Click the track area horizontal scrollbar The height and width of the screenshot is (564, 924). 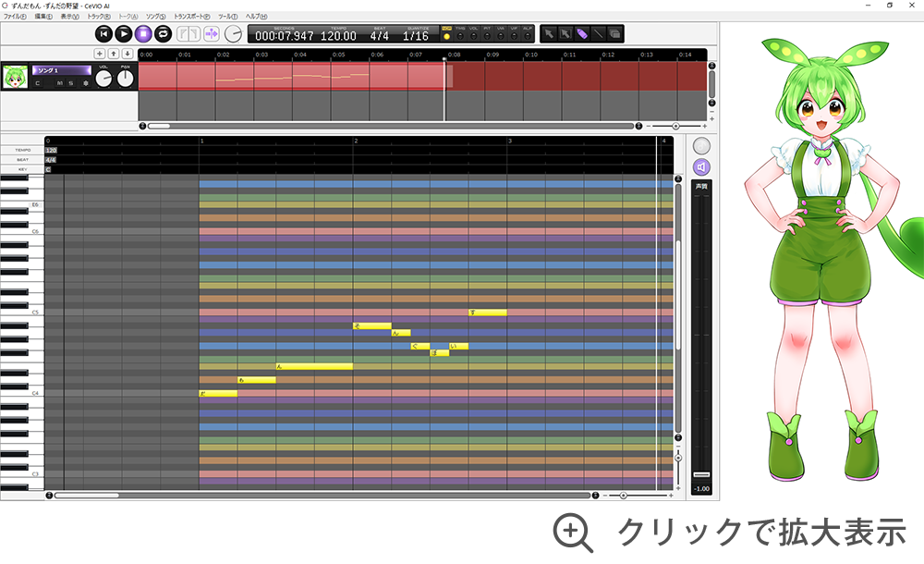pos(390,127)
